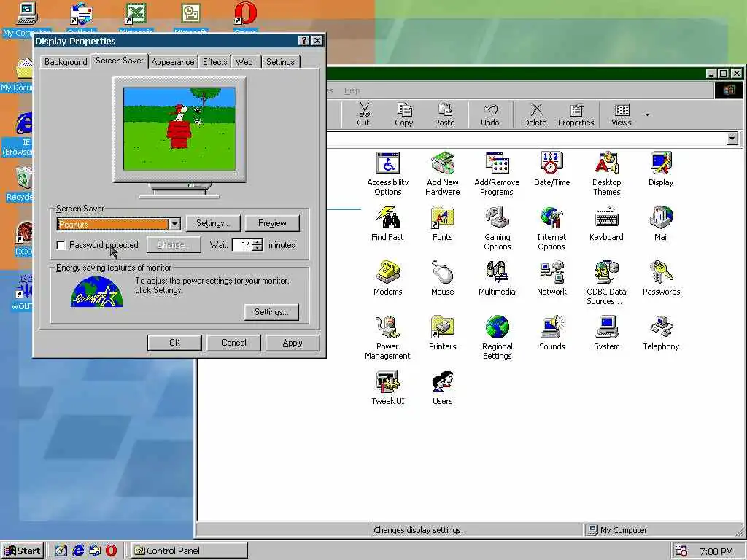Open the Views dropdown arrow

coord(647,114)
